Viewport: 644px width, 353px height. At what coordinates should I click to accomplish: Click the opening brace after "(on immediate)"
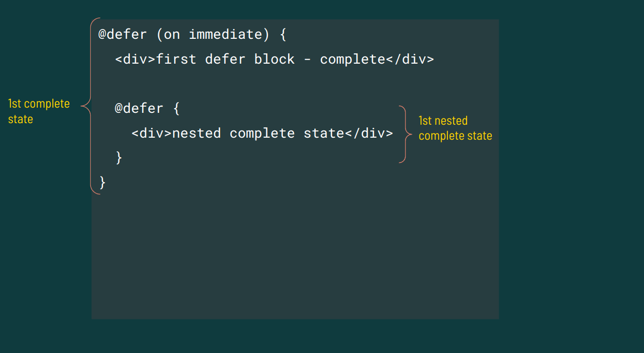tap(282, 35)
